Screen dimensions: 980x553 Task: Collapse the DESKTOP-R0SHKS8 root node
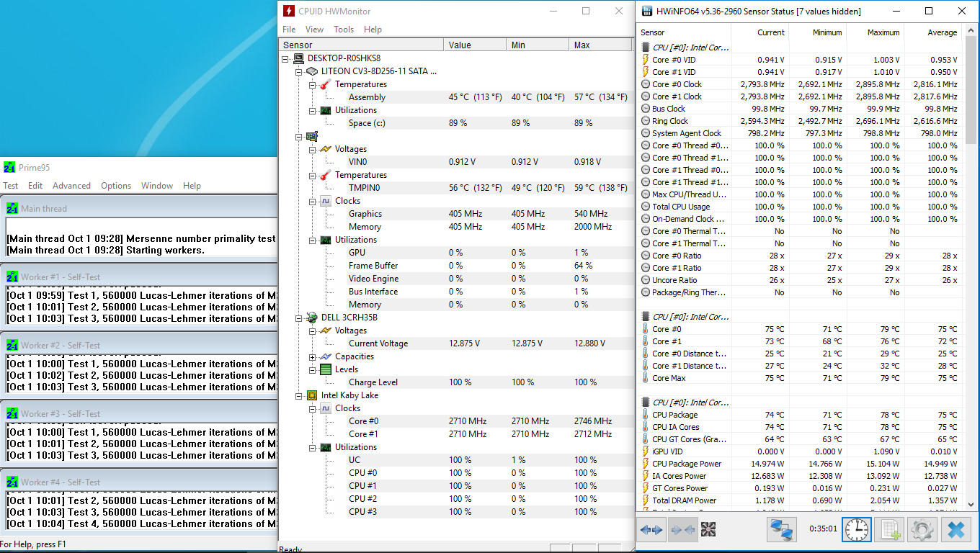pyautogui.click(x=285, y=58)
